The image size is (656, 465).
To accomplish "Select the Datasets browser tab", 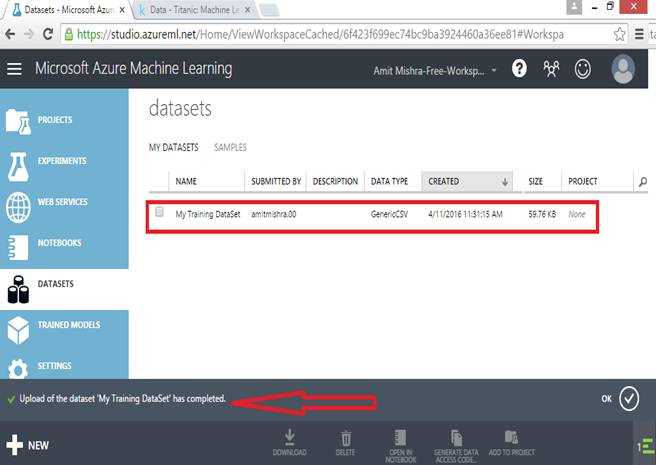I will 68,10.
